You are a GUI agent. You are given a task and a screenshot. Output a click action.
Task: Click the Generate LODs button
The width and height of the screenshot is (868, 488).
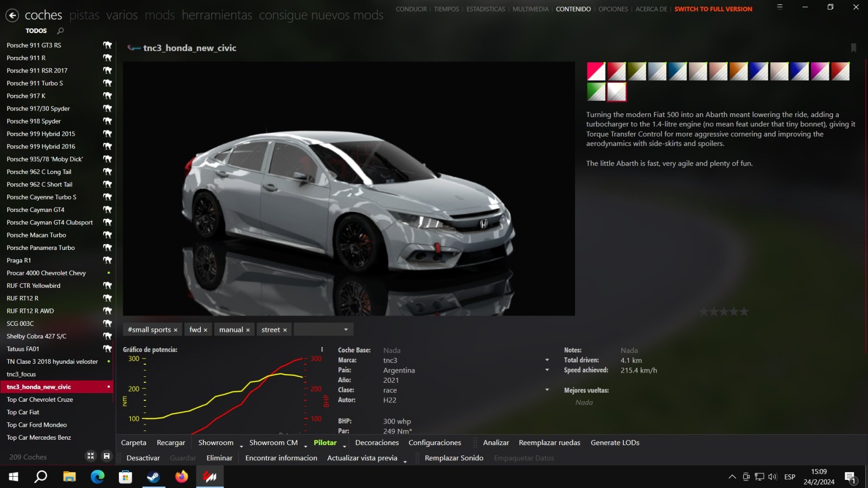[615, 442]
